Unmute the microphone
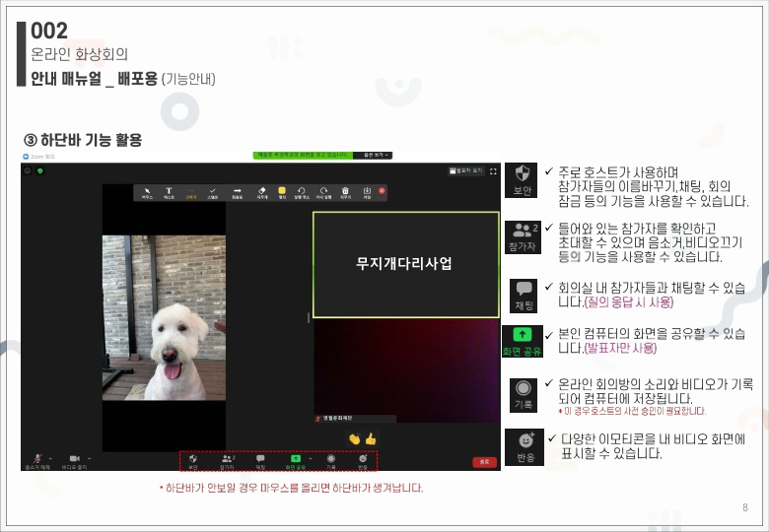The width and height of the screenshot is (769, 532). [37, 460]
